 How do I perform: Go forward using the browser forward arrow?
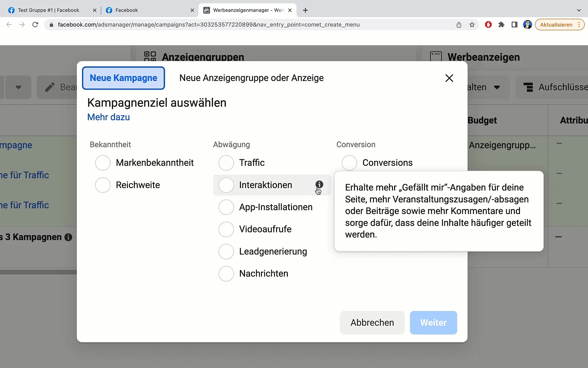[22, 25]
